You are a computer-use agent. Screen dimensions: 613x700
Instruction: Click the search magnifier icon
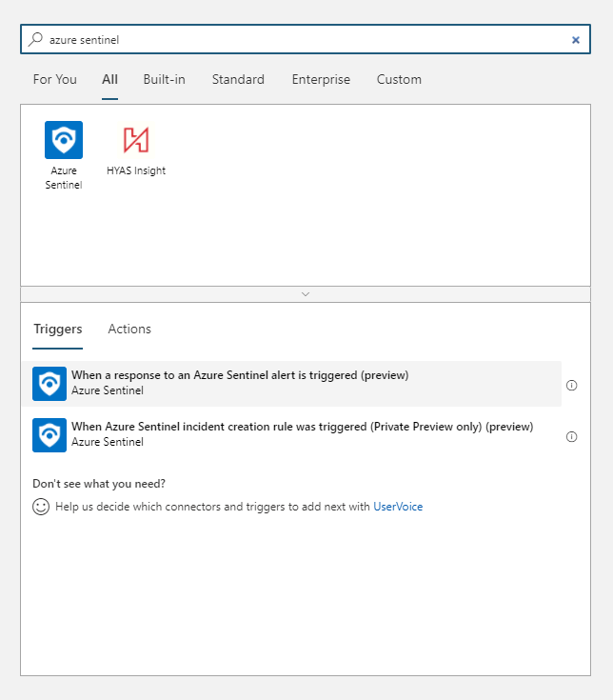pyautogui.click(x=36, y=39)
